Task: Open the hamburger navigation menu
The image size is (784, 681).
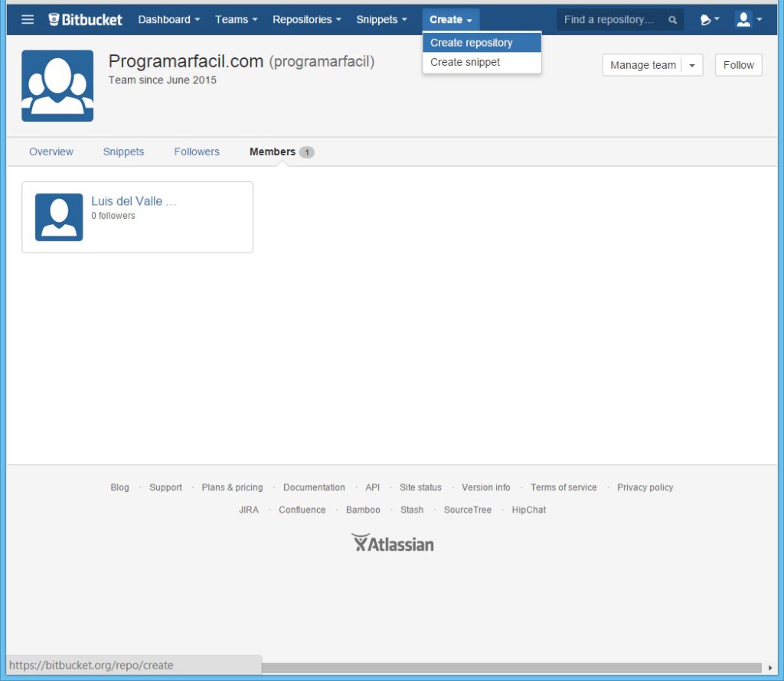Action: (28, 20)
